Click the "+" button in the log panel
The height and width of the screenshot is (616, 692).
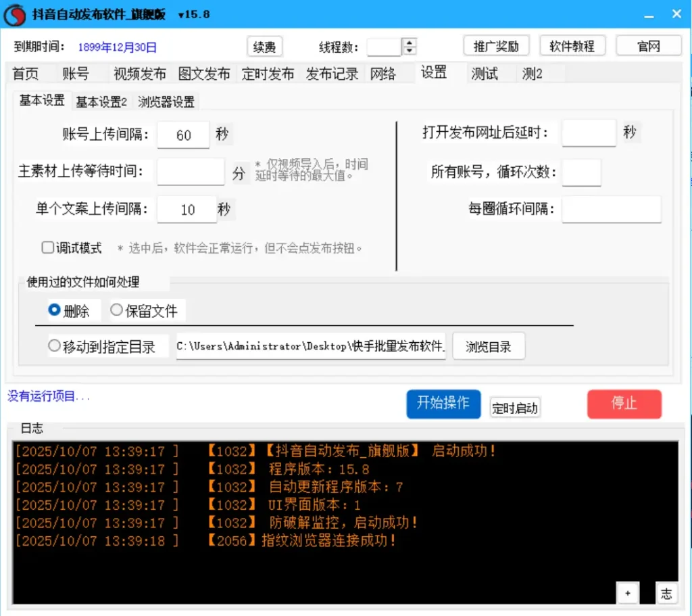627,593
